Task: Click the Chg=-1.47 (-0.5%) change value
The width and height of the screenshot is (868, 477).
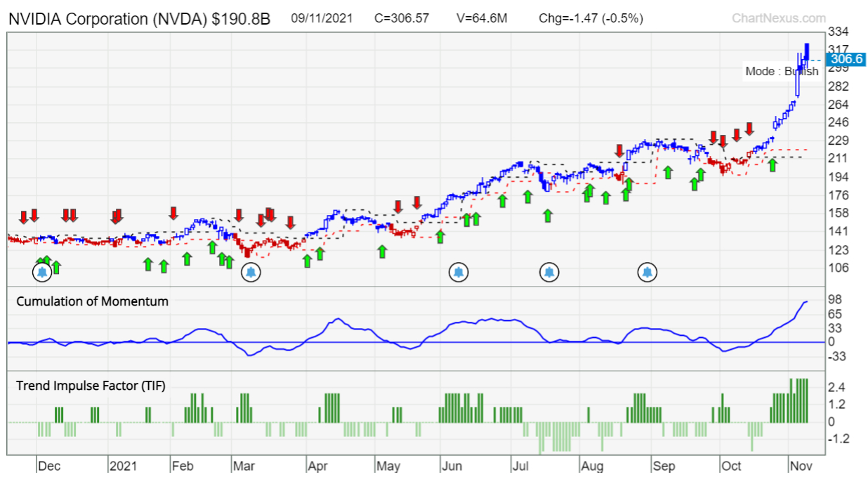Action: point(590,19)
